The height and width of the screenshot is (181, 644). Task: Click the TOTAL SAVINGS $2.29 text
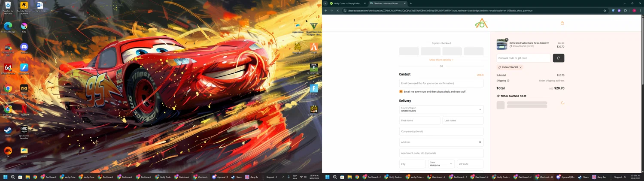click(x=513, y=96)
